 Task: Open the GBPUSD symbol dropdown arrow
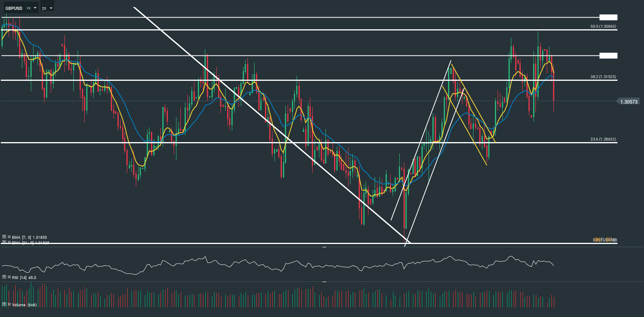pyautogui.click(x=35, y=8)
